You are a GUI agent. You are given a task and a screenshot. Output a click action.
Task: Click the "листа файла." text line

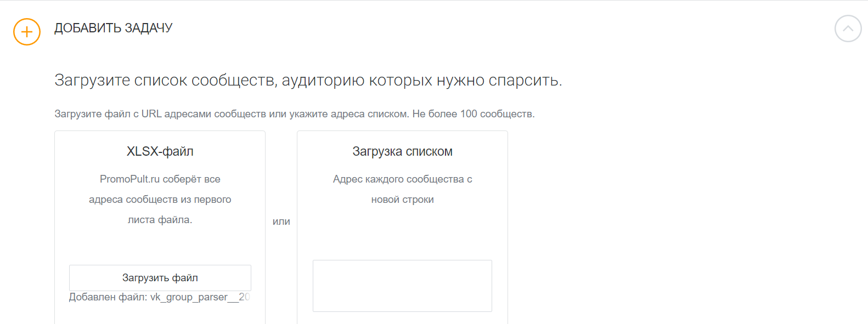160,220
